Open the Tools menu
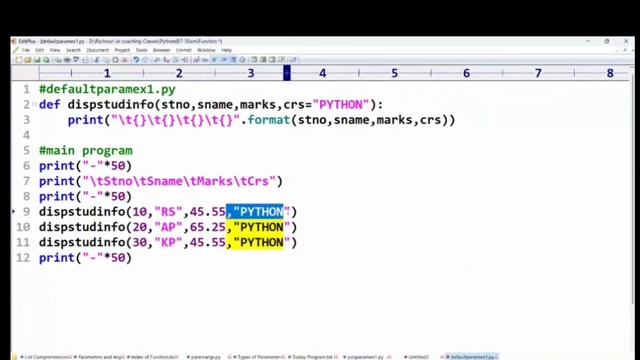The width and height of the screenshot is (640, 360). click(x=141, y=50)
